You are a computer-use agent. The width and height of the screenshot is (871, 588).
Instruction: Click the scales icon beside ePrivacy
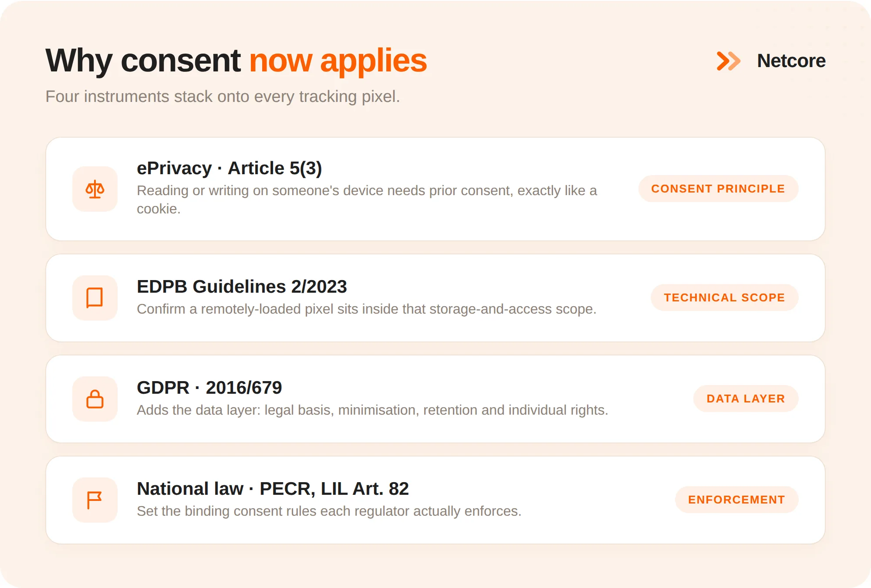click(x=95, y=189)
